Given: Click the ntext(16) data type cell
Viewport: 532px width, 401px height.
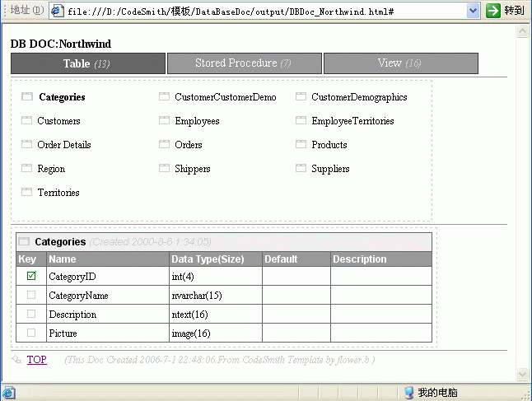Looking at the screenshot, I should [216, 315].
